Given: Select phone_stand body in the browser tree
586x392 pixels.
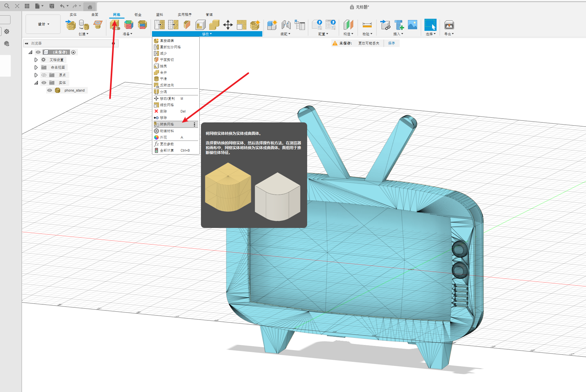Looking at the screenshot, I should (x=74, y=90).
